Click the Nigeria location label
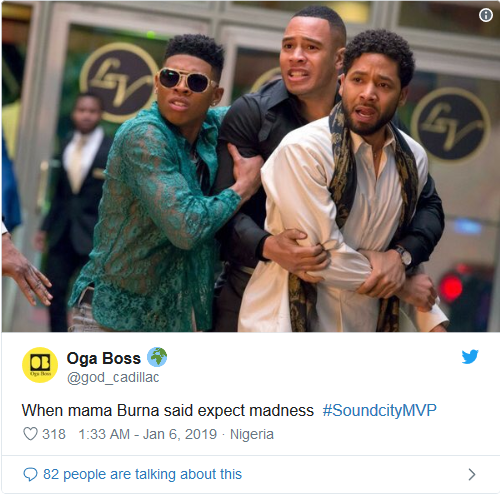 [252, 434]
